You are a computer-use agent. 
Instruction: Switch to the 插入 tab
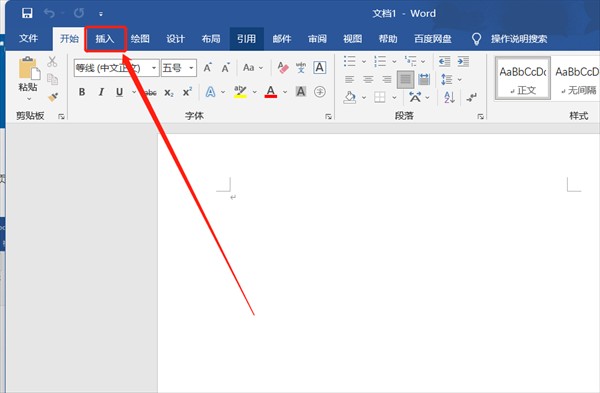tap(105, 39)
